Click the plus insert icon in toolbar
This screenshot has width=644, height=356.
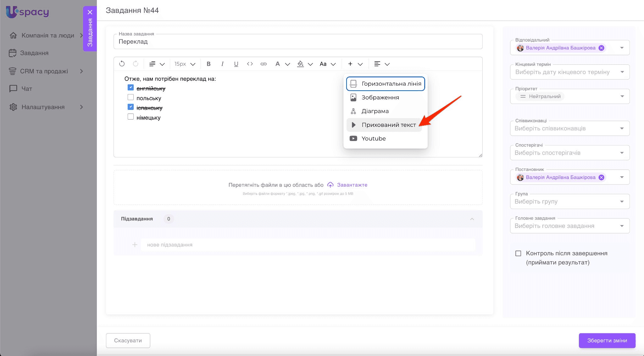click(350, 64)
